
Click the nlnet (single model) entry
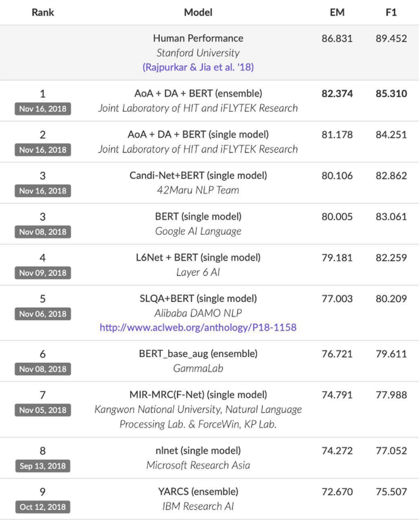tap(198, 451)
